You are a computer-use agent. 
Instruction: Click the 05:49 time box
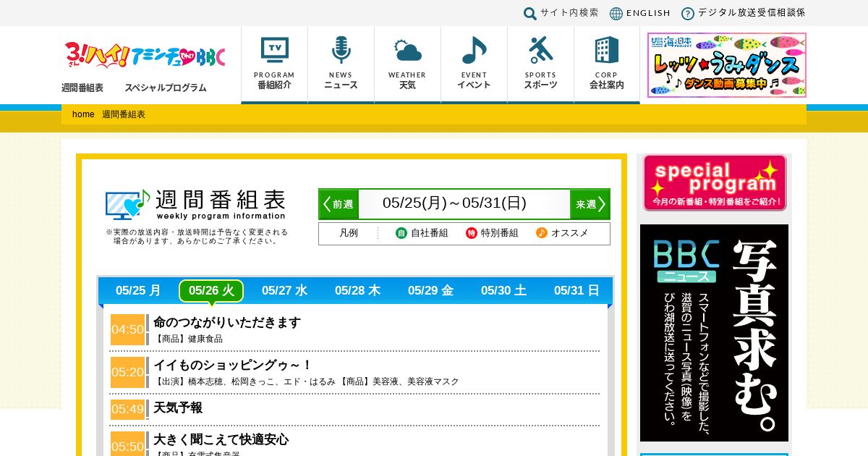click(x=127, y=409)
